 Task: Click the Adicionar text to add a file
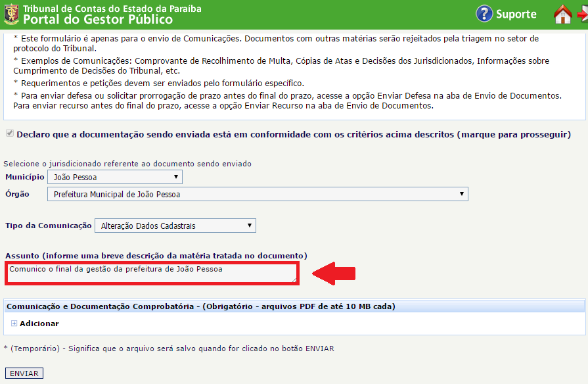point(39,324)
